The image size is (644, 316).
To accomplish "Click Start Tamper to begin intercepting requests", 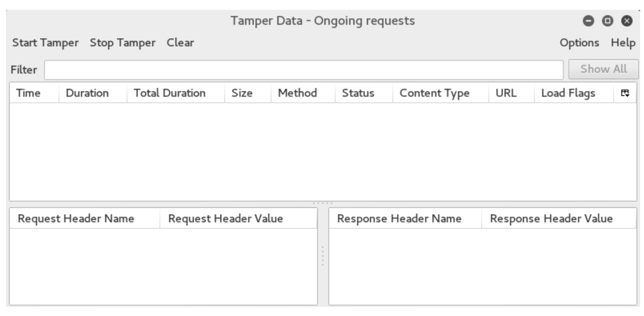I will (x=46, y=43).
